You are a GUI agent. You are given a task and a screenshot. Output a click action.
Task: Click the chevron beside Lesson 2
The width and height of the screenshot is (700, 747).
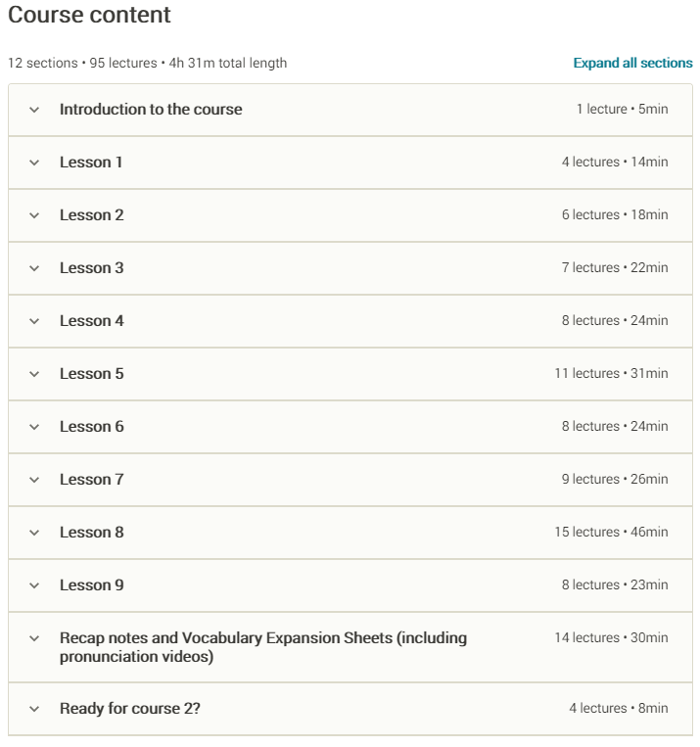(34, 215)
